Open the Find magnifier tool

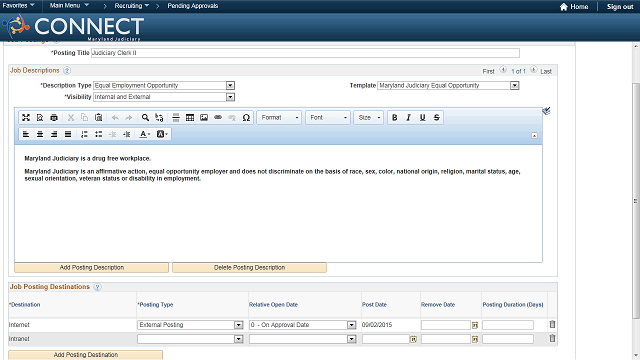tap(145, 118)
